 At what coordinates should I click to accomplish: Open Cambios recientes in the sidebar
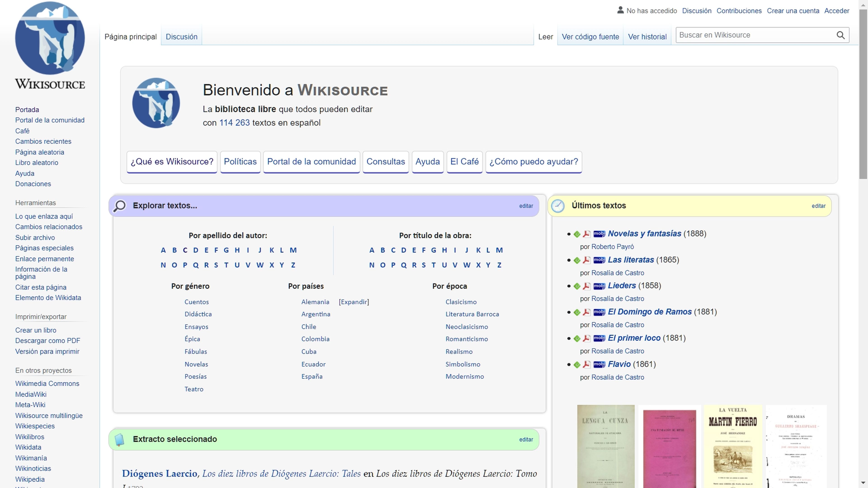43,141
